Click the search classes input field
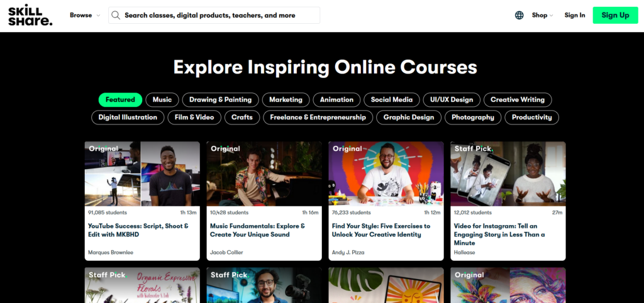This screenshot has height=303, width=644. tap(217, 15)
